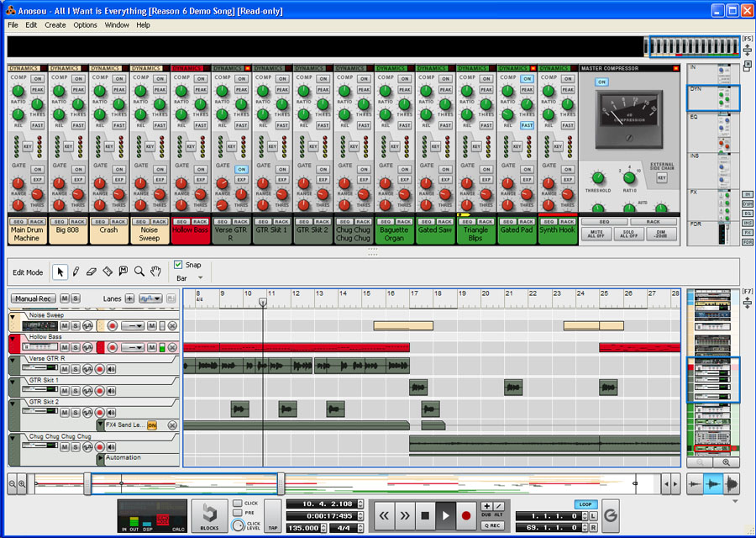Viewport: 756px width, 538px height.
Task: Start playback with the Play button
Action: coord(445,516)
